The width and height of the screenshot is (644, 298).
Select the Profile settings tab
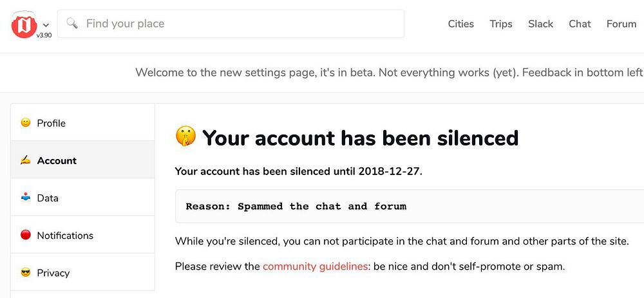[52, 123]
